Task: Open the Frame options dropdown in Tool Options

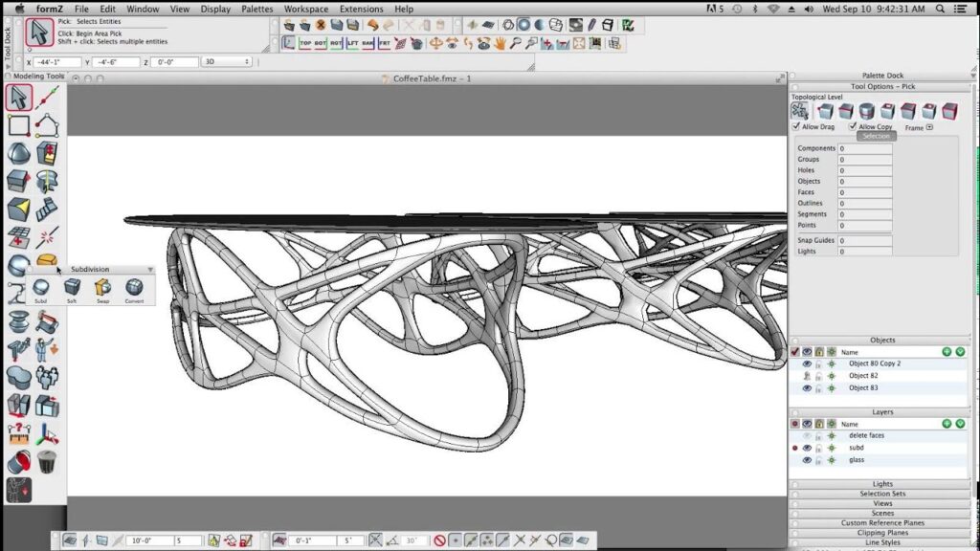Action: (929, 127)
